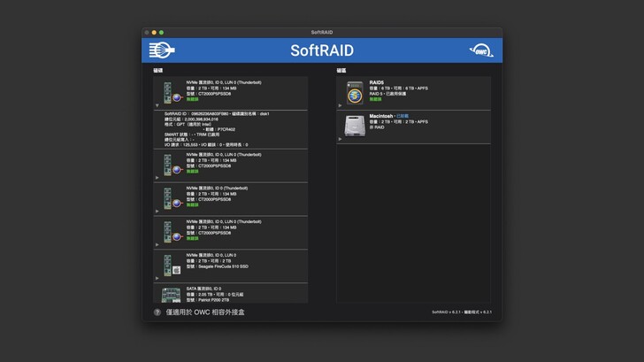Click the blue unmounted link next to Macintosh
The image size is (644, 362).
pos(402,116)
